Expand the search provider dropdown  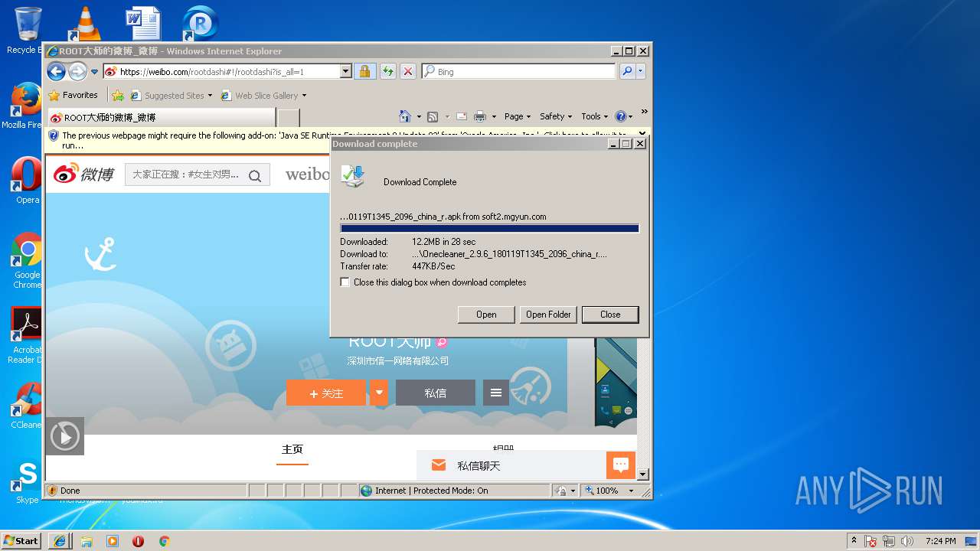641,71
